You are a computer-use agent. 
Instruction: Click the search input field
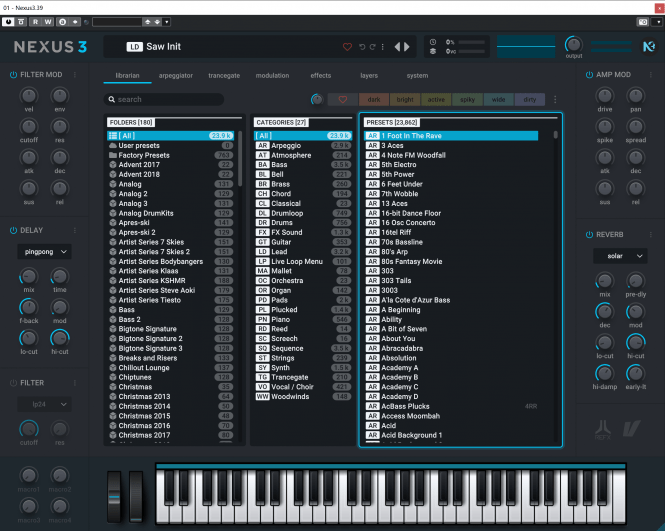pyautogui.click(x=164, y=99)
